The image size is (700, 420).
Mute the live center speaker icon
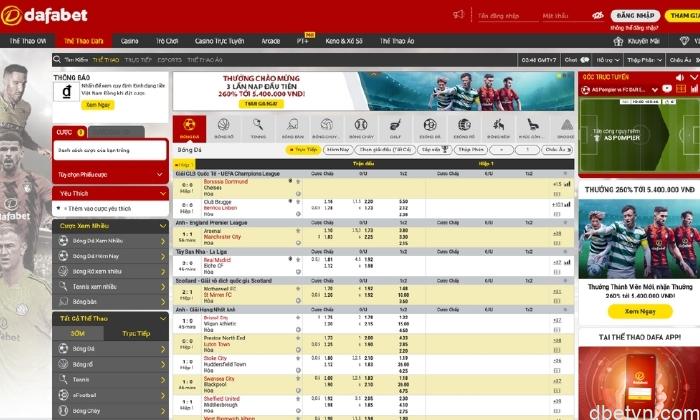pyautogui.click(x=680, y=77)
